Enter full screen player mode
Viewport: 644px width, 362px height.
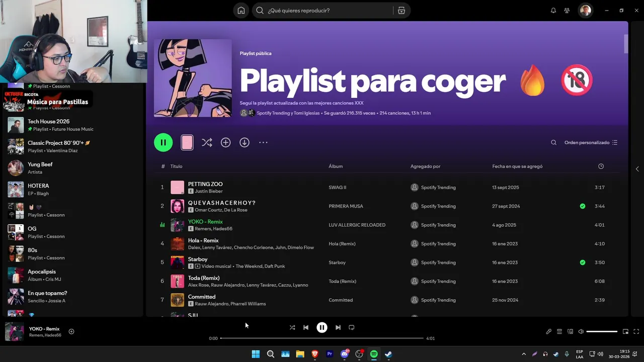click(x=636, y=331)
